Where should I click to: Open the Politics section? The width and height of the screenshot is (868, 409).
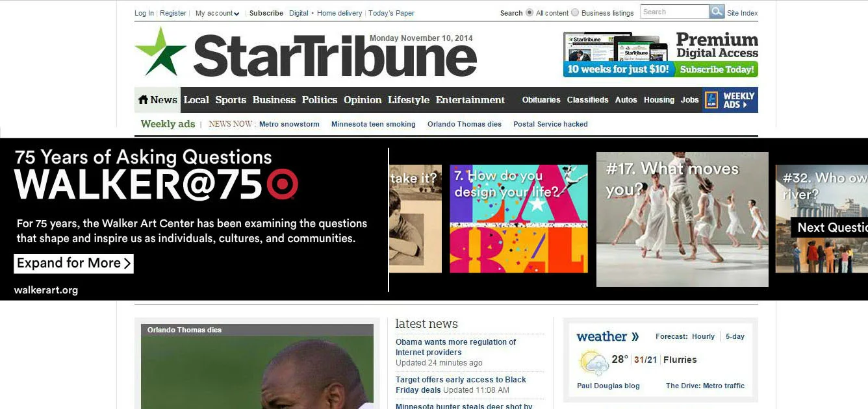320,100
